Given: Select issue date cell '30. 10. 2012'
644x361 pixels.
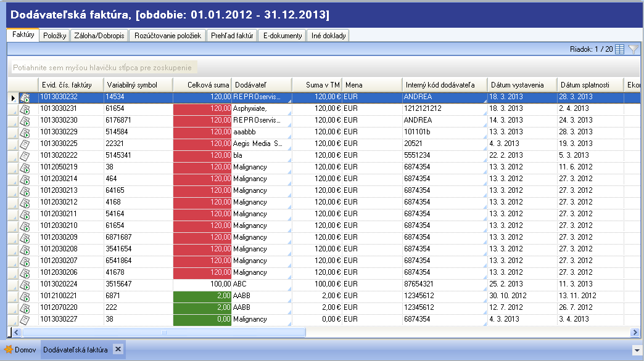Looking at the screenshot, I should (522, 296).
